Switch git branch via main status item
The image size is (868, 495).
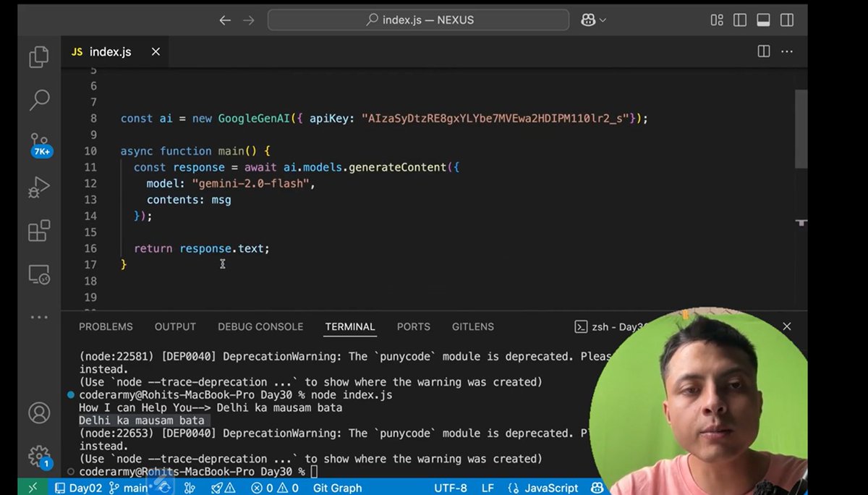point(129,488)
